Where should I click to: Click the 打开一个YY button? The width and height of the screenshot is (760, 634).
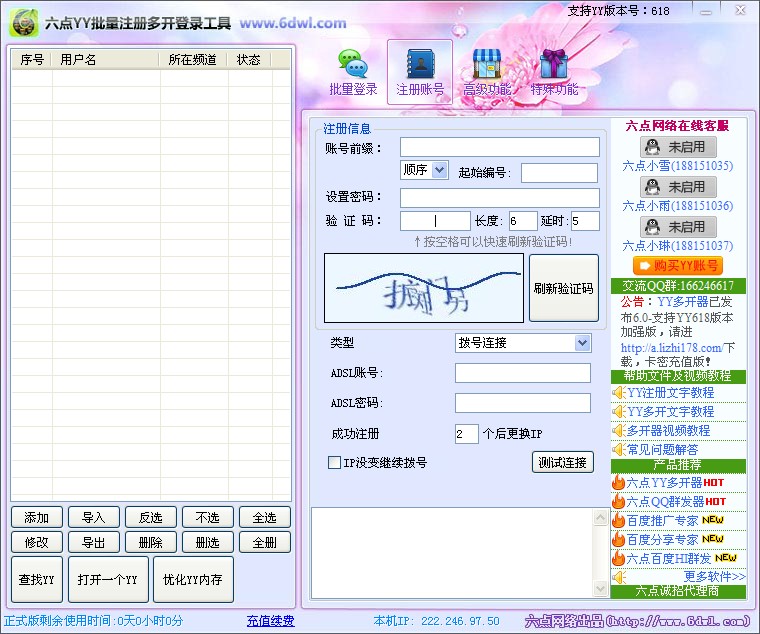pos(108,579)
